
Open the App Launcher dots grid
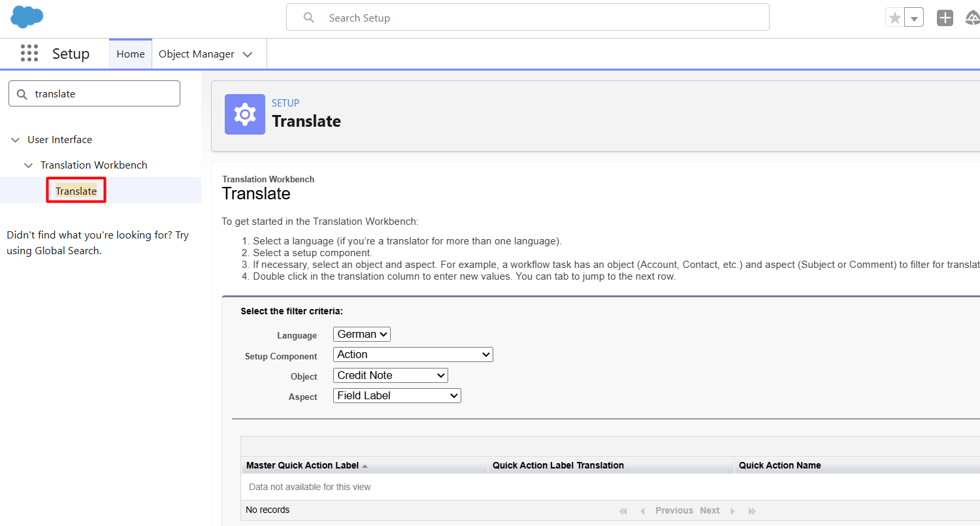[29, 54]
